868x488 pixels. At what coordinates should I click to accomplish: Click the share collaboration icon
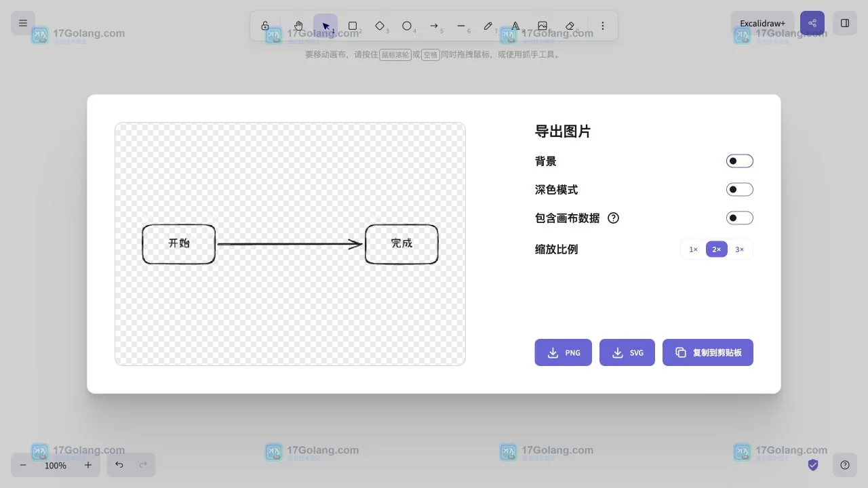[x=812, y=23]
